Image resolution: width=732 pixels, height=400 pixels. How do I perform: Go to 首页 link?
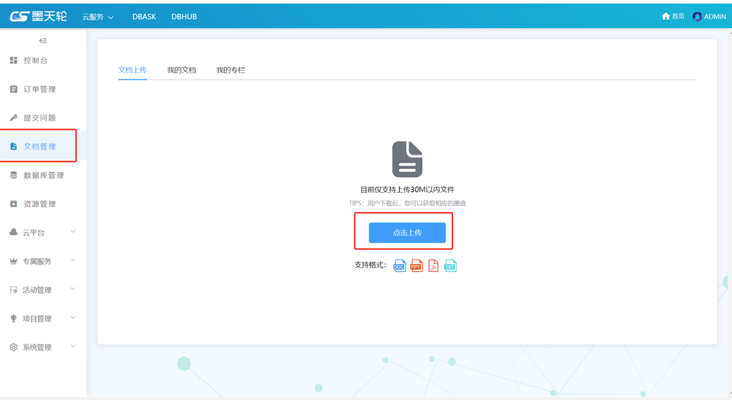(678, 16)
